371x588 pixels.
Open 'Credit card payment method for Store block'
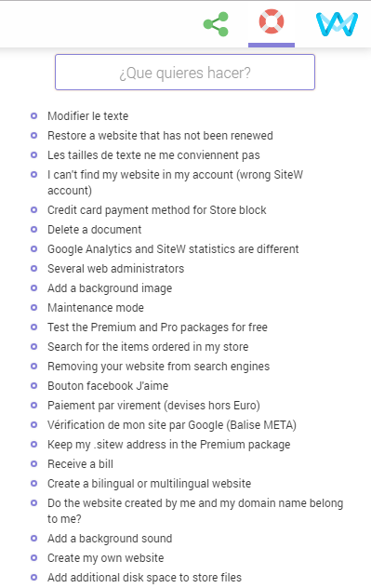click(156, 210)
